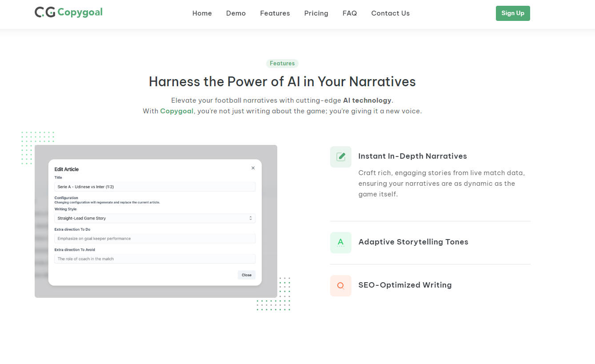Open the FAQ navigation link
This screenshot has height=364, width=595.
coord(349,13)
